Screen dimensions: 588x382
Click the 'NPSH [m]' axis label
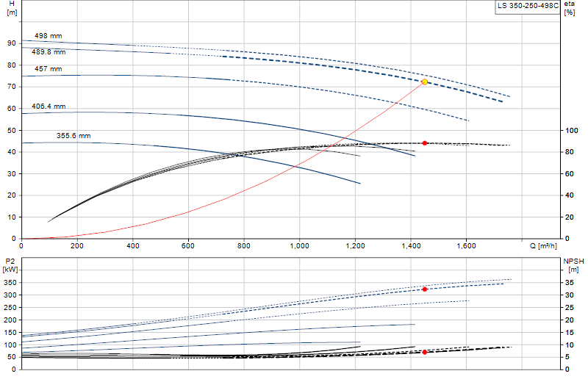[574, 265]
